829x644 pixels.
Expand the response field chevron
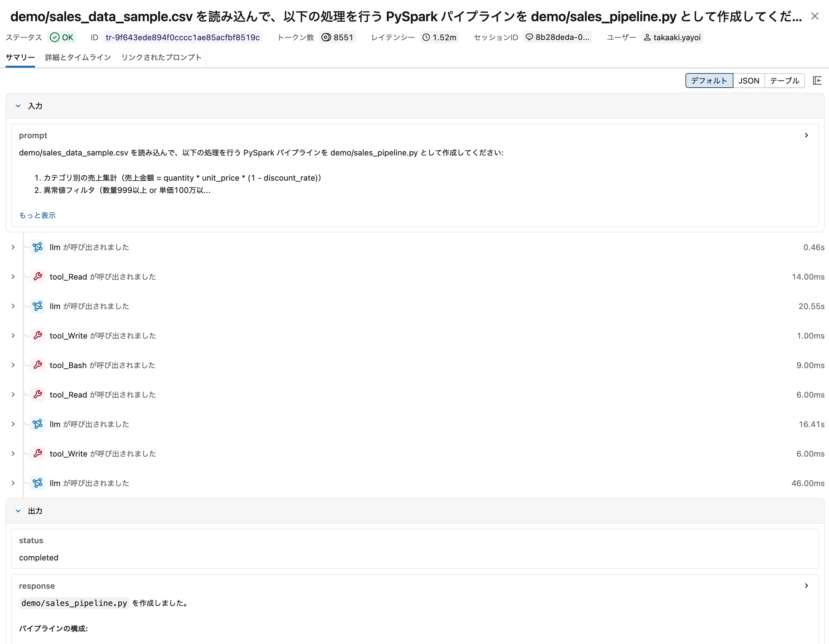(x=806, y=586)
